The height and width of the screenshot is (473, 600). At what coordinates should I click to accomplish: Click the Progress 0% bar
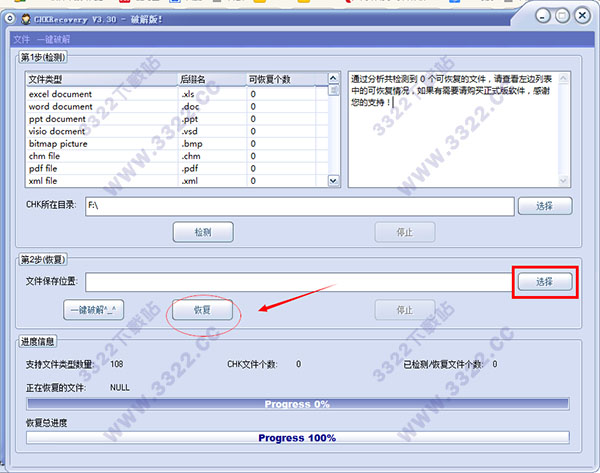point(298,404)
